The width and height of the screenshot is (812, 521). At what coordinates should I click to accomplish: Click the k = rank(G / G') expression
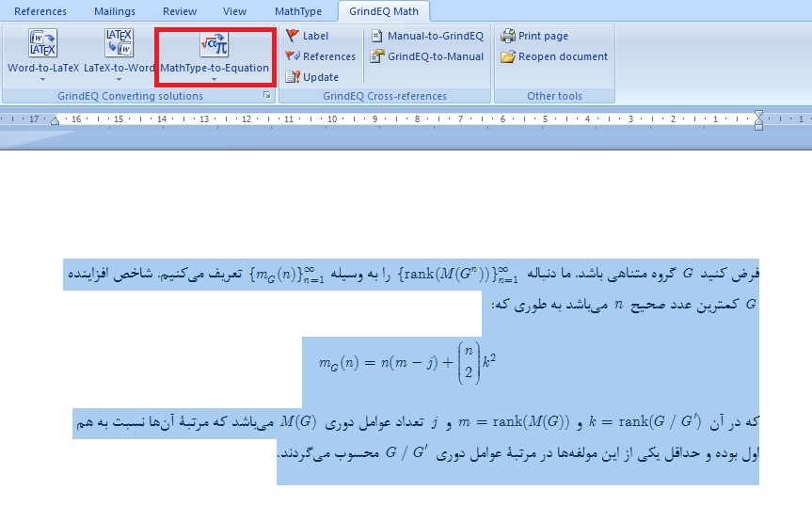(x=645, y=421)
